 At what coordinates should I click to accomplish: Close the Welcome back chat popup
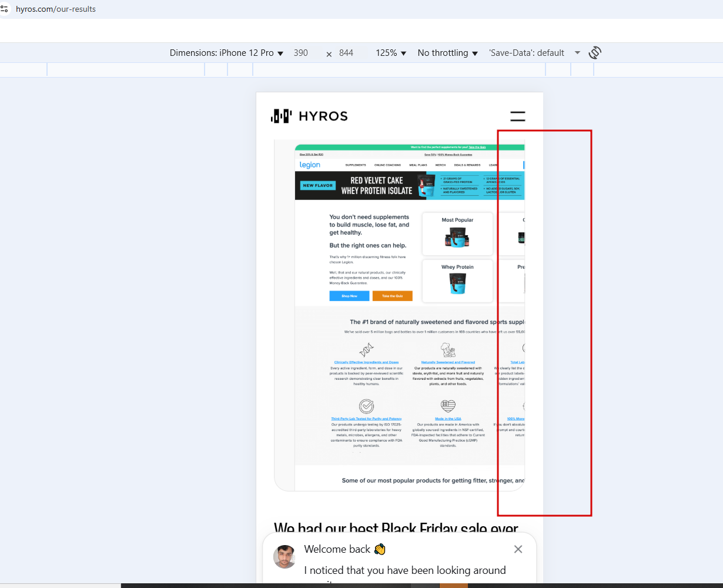pyautogui.click(x=518, y=549)
